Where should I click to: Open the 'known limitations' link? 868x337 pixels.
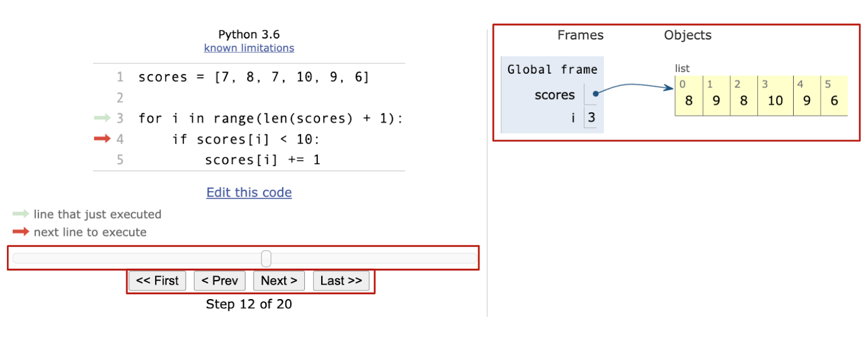pyautogui.click(x=249, y=48)
